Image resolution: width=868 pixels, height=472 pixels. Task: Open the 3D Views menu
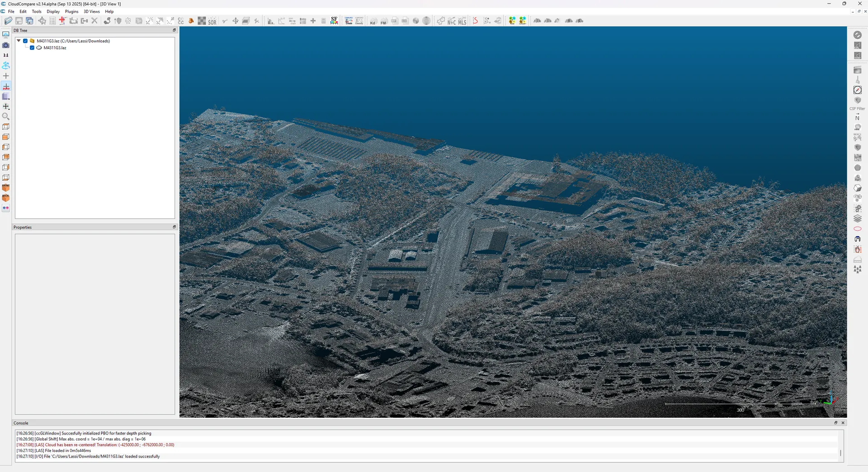tap(92, 11)
